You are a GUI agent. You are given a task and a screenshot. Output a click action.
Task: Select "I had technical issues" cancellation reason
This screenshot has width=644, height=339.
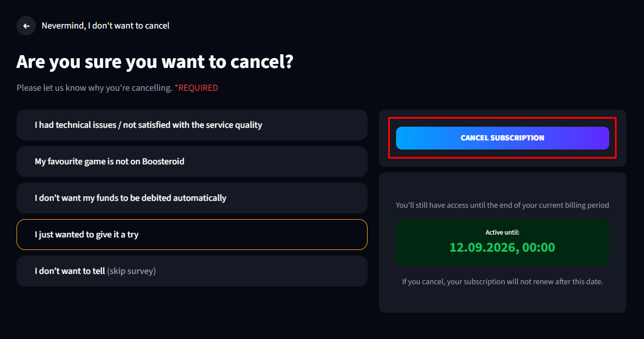tap(192, 125)
